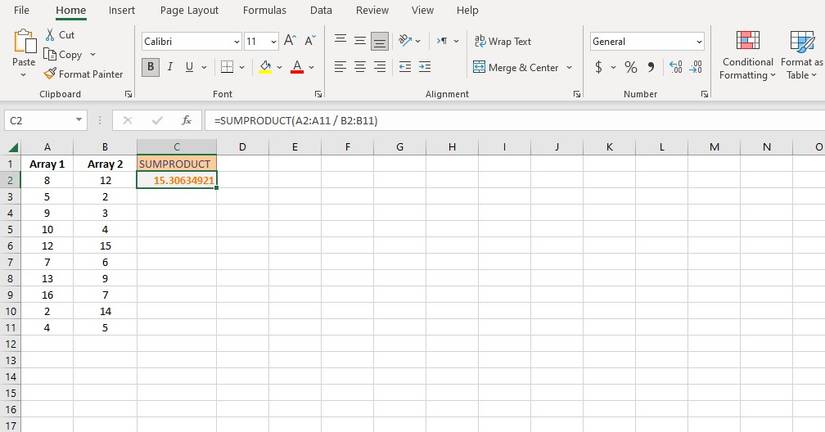Open Format as Table gallery
Screen dimensions: 825x432
802,55
